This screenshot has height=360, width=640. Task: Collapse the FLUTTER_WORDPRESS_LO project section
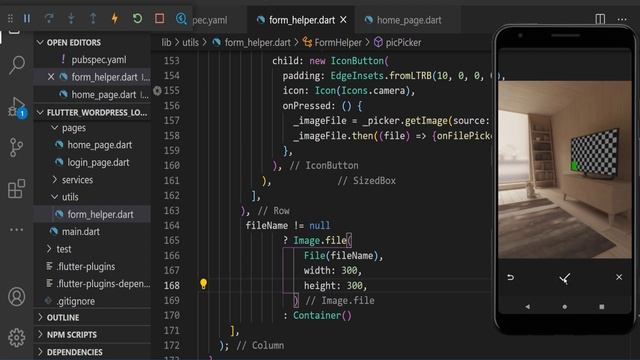point(40,112)
